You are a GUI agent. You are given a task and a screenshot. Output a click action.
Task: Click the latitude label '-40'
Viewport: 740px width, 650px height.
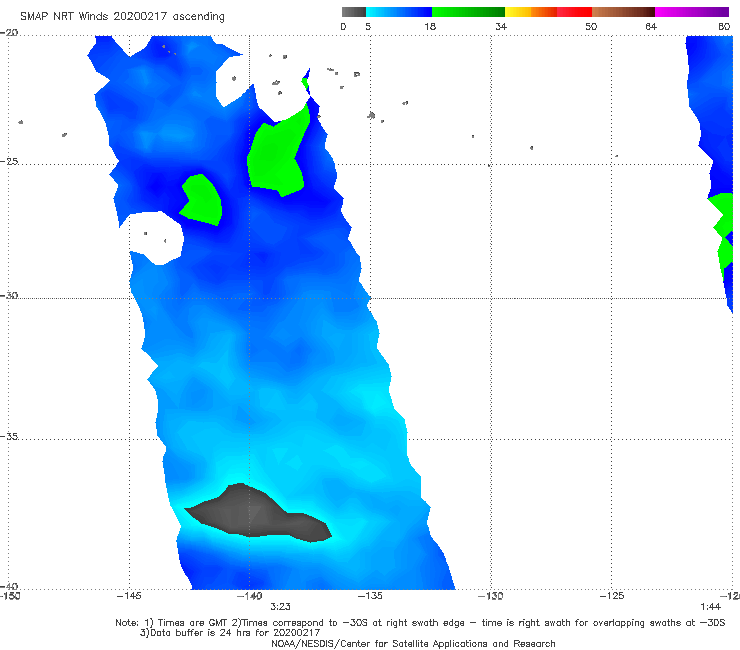(9, 586)
